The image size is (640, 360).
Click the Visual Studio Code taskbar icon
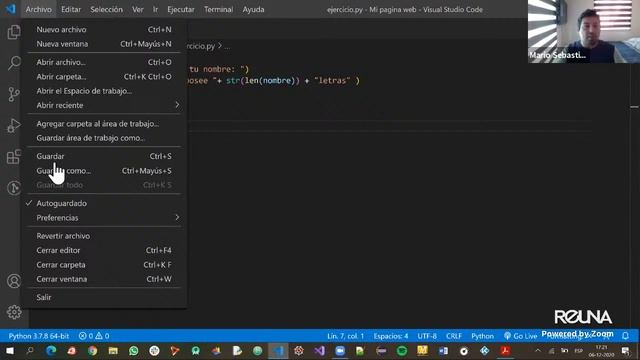[x=278, y=351]
